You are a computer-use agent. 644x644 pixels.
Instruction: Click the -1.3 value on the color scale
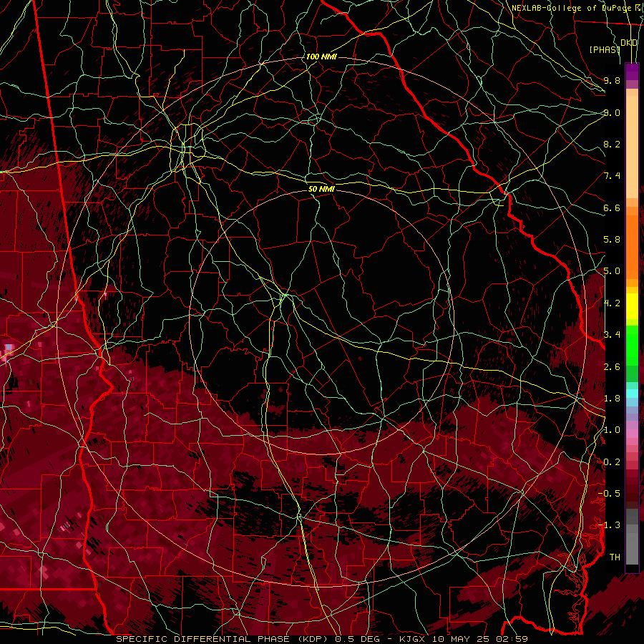pyautogui.click(x=609, y=525)
